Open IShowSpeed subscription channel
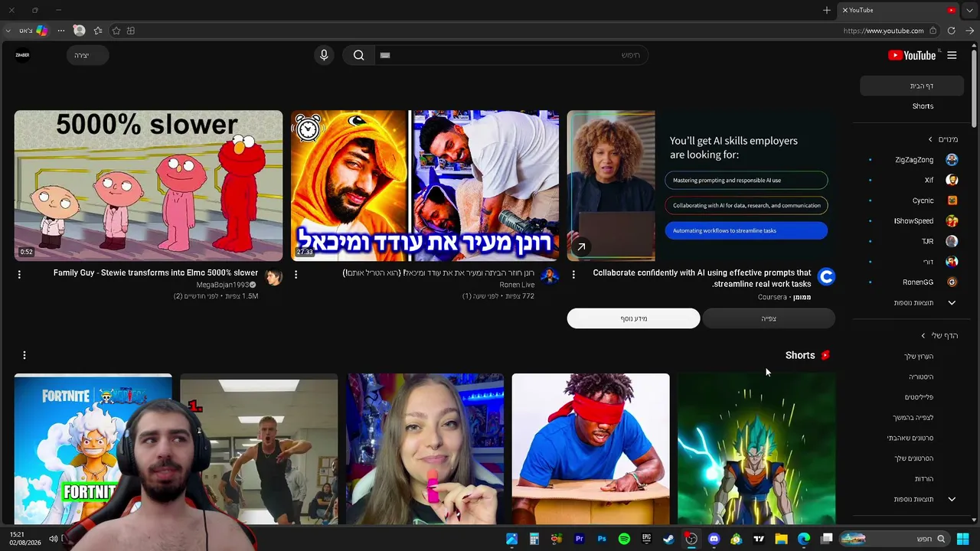980x551 pixels. (916, 221)
